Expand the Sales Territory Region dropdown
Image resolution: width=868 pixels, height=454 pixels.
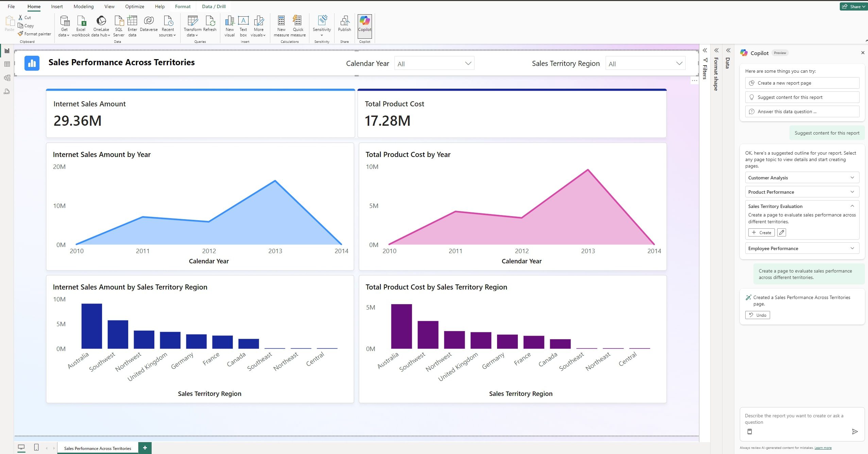point(680,64)
